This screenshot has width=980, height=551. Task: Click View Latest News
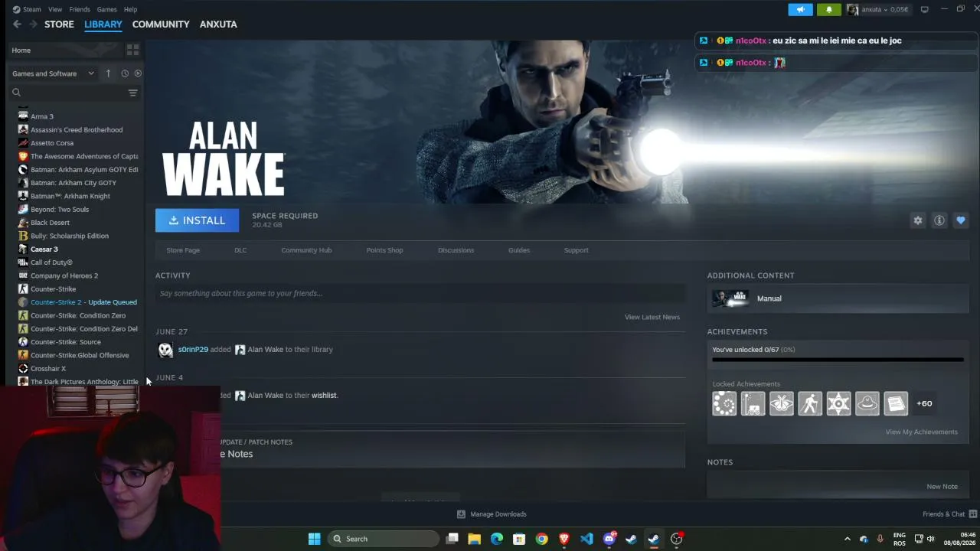tap(652, 317)
